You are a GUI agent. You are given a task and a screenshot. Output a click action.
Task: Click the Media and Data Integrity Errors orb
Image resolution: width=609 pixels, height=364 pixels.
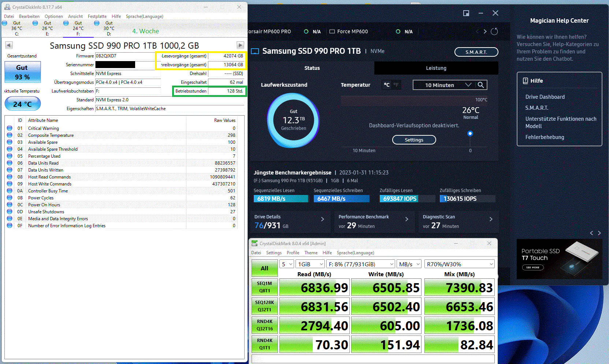pos(10,218)
